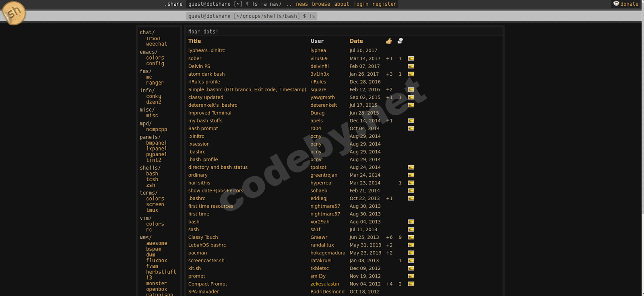Viewport: 644px width, 296px height.
Task: Click the yellow screenshot icon for atom dark bash
Action: click(x=411, y=74)
